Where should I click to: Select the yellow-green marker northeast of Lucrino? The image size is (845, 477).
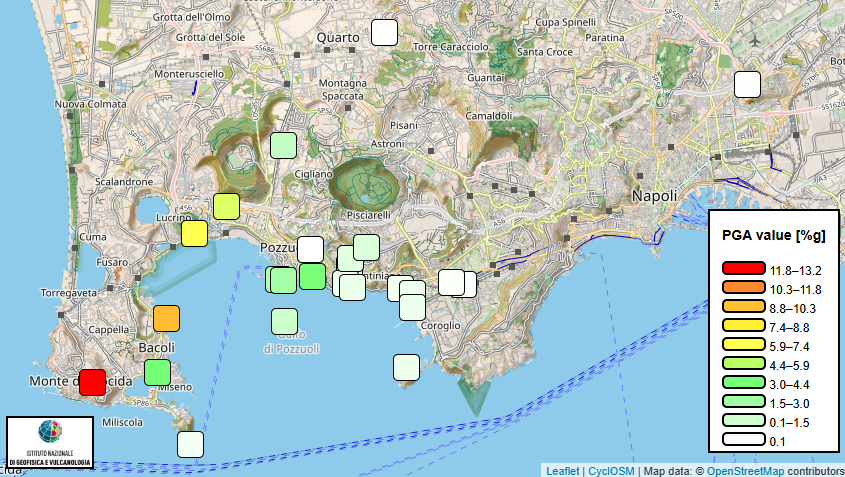pos(226,206)
